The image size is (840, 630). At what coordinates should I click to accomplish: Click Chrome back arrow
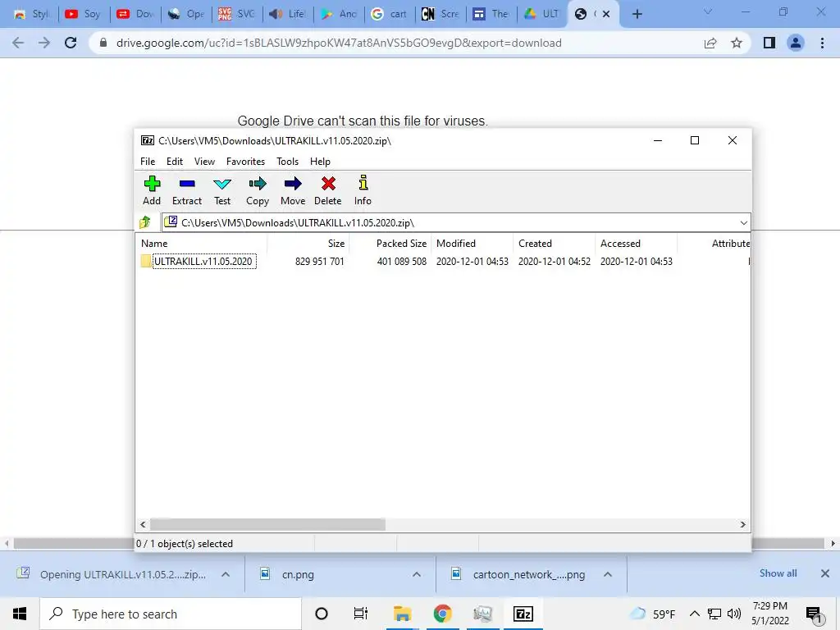[x=18, y=43]
